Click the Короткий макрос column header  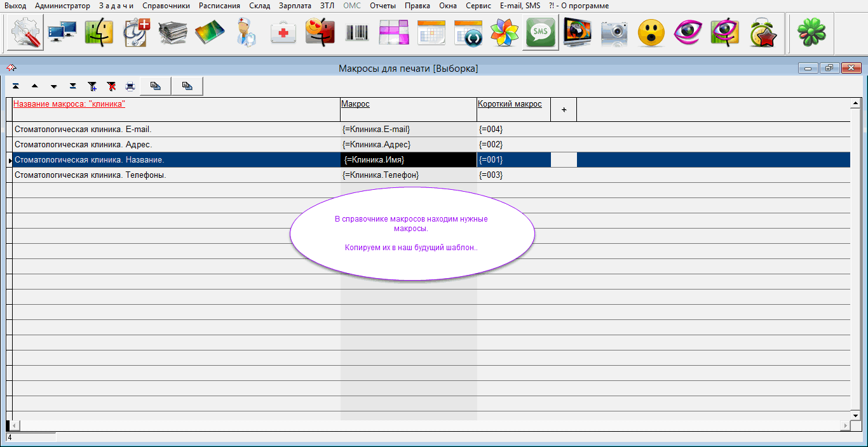pos(510,104)
